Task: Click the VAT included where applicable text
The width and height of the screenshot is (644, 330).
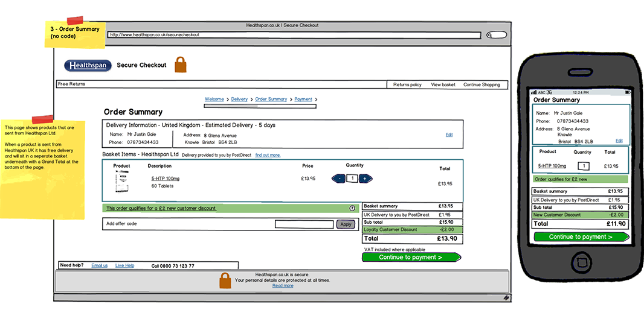Action: coord(394,250)
